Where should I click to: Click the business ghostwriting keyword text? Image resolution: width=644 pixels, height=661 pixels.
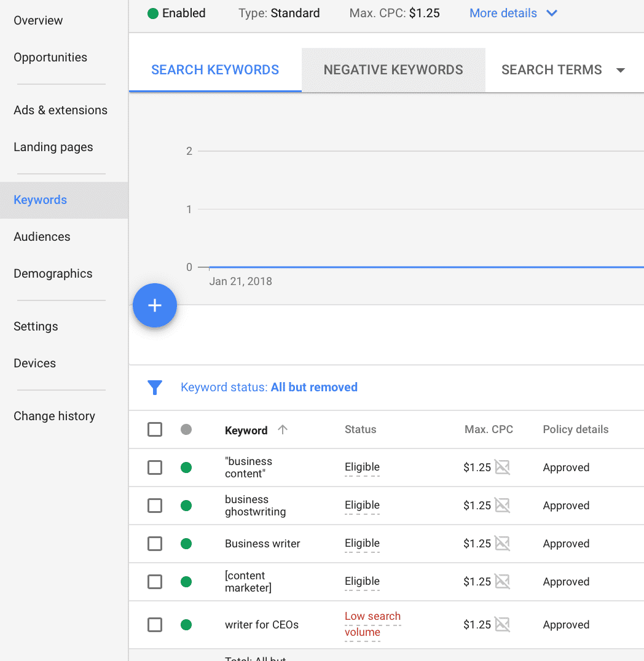click(255, 506)
